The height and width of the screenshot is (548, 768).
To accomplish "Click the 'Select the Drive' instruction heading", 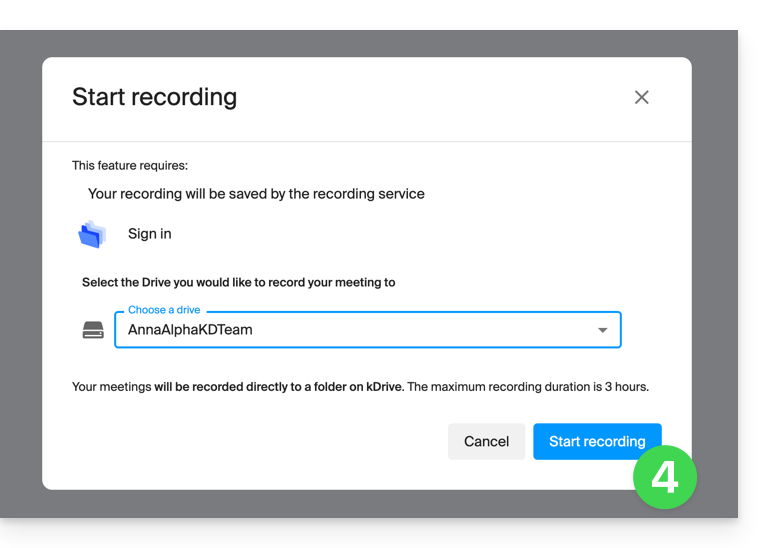I will (238, 282).
